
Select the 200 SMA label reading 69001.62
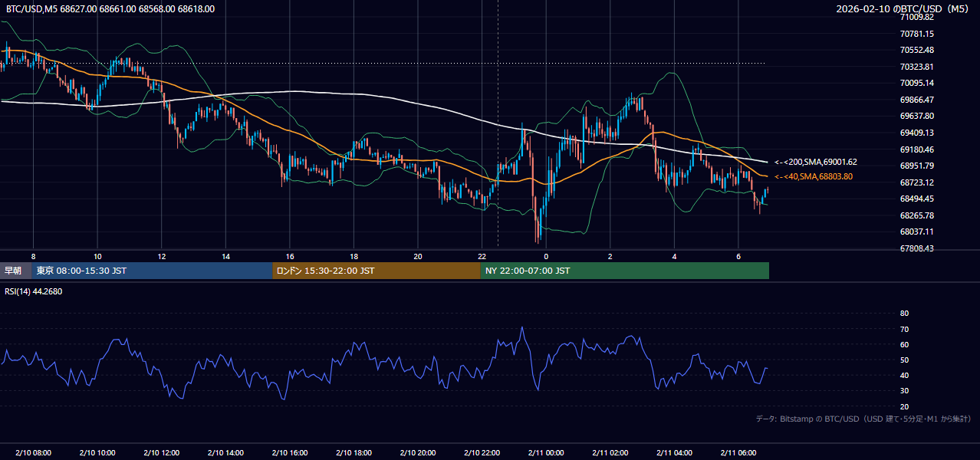[x=815, y=162]
